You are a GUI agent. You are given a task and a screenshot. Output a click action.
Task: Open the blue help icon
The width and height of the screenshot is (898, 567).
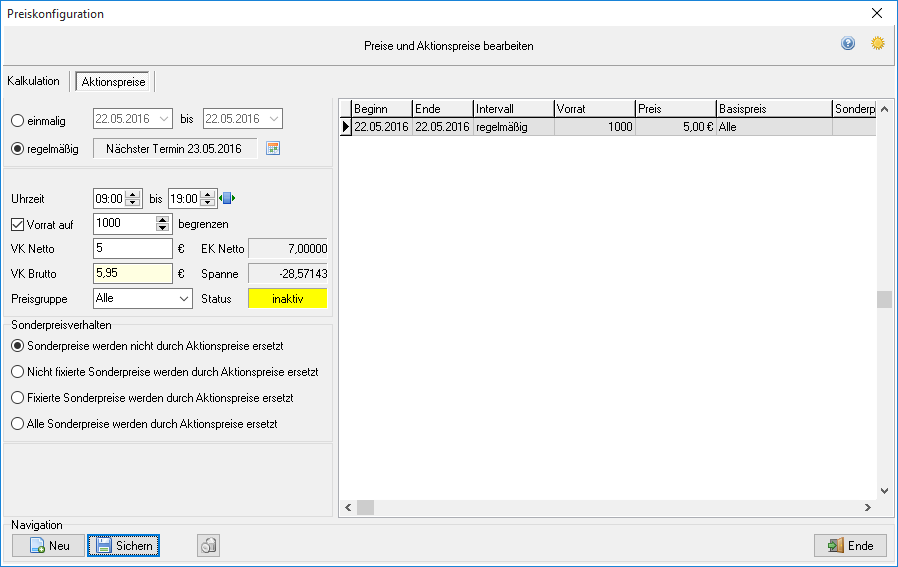(x=848, y=44)
